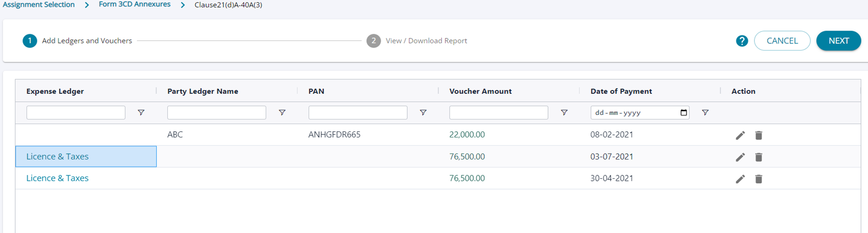Open PAN column filter options
This screenshot has height=233, width=868.
[423, 112]
